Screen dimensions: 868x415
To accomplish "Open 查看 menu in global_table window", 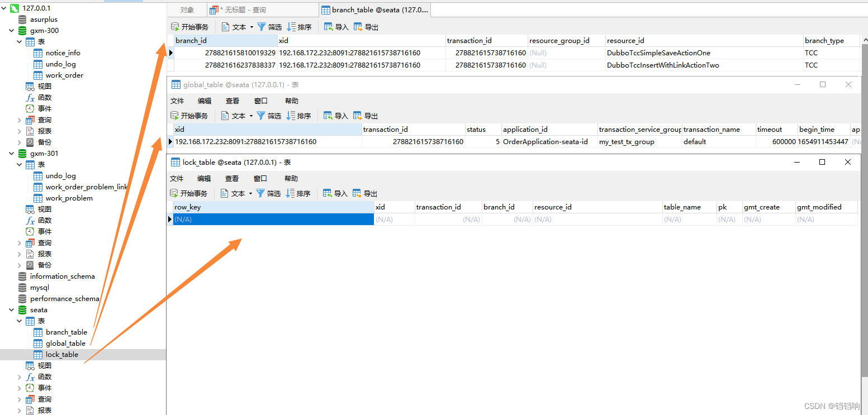I will coord(233,101).
